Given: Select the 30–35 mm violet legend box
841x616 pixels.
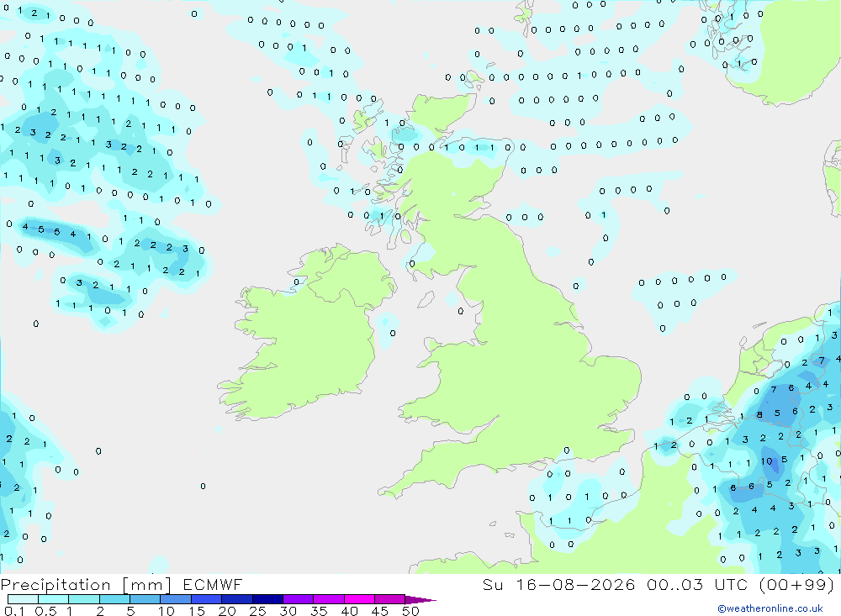Looking at the screenshot, I should tap(298, 599).
